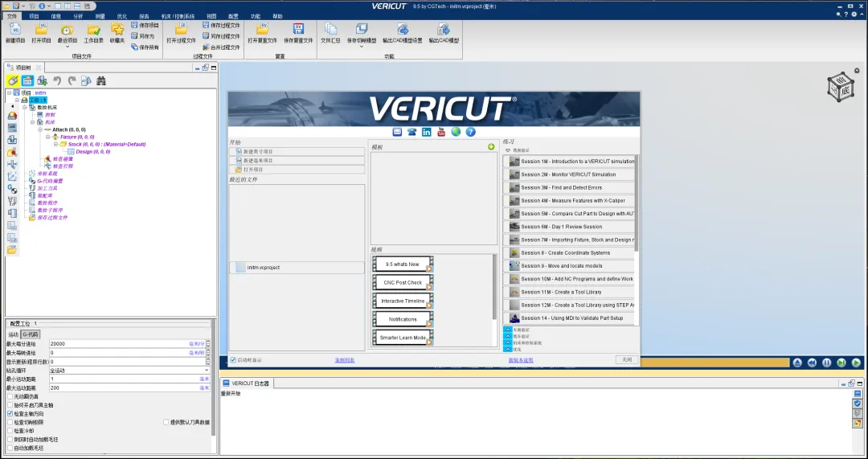Collapse the Stock (0, 0, 0) tree node
The image size is (868, 459).
click(55, 144)
